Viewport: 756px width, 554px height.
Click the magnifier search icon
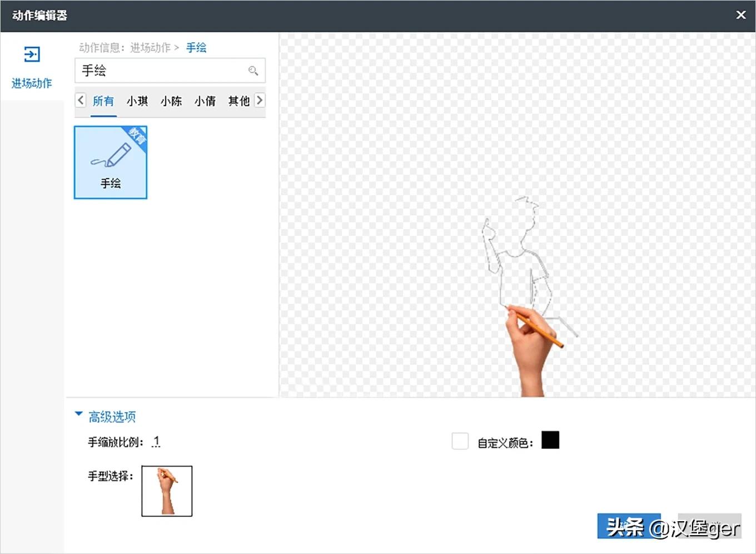tap(253, 71)
